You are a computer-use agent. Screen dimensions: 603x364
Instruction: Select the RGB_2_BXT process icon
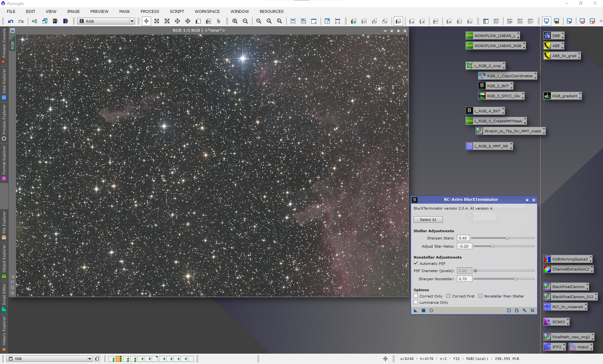(495, 86)
